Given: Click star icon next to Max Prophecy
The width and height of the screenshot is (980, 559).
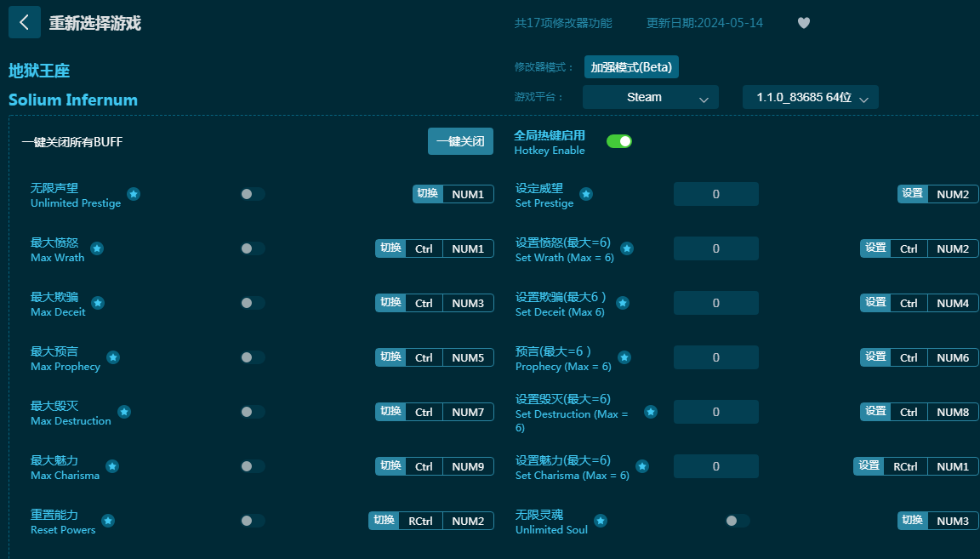Looking at the screenshot, I should pyautogui.click(x=113, y=357).
